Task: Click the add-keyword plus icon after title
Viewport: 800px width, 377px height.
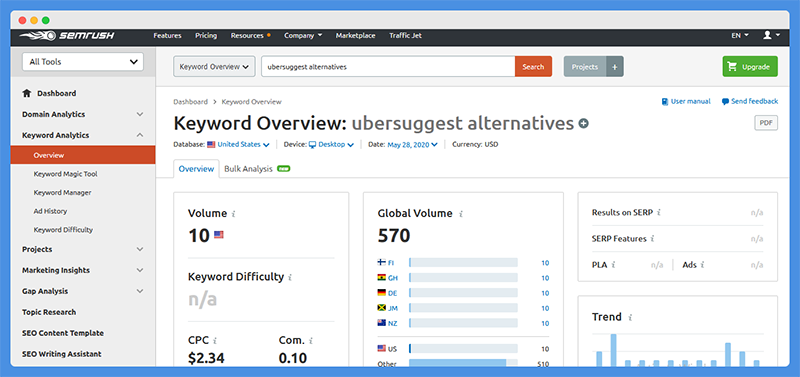Action: tap(583, 123)
